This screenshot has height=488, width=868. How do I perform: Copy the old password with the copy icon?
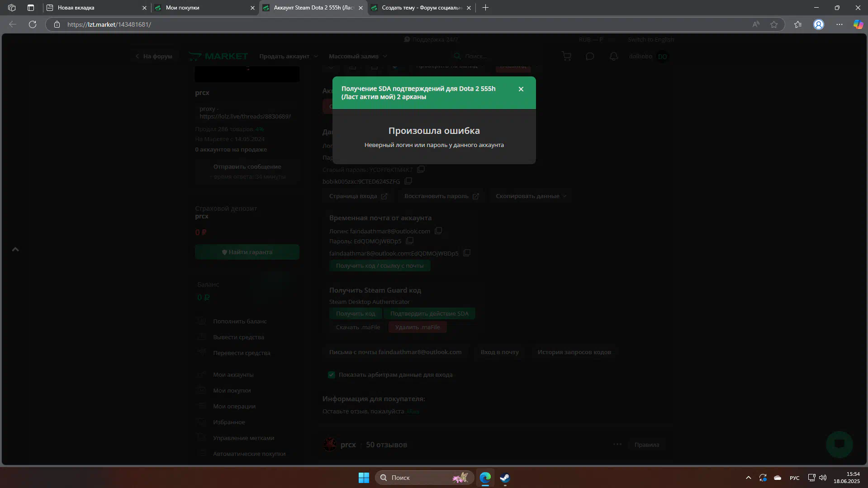pos(421,169)
